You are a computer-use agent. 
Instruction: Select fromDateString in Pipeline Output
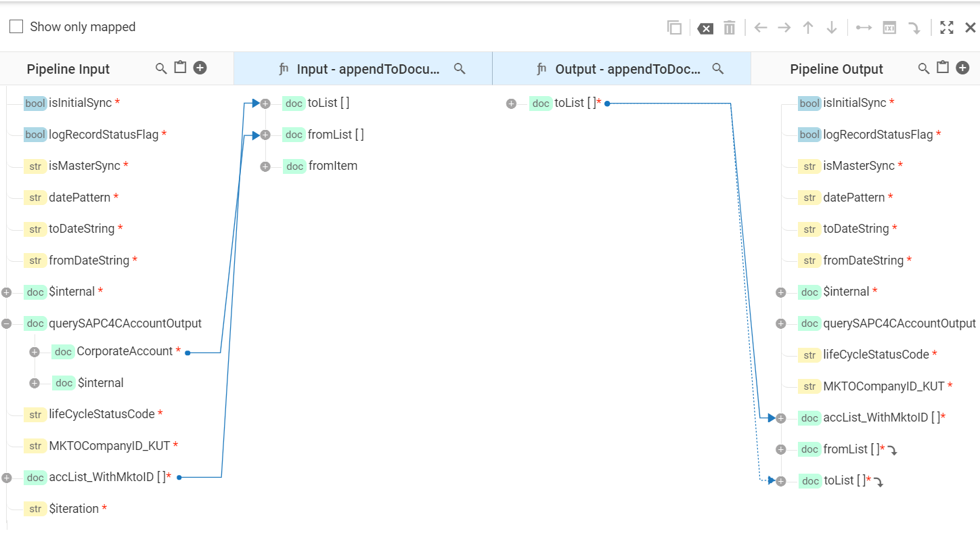coord(863,261)
